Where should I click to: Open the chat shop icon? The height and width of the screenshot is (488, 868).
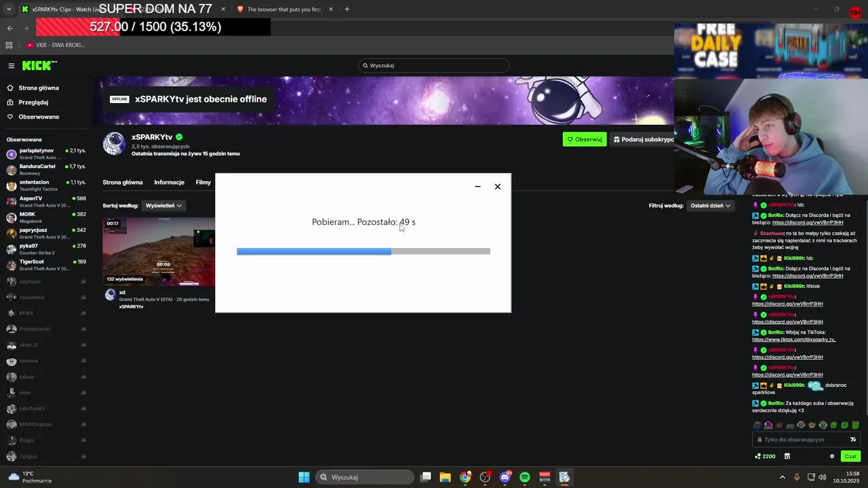coord(787,456)
